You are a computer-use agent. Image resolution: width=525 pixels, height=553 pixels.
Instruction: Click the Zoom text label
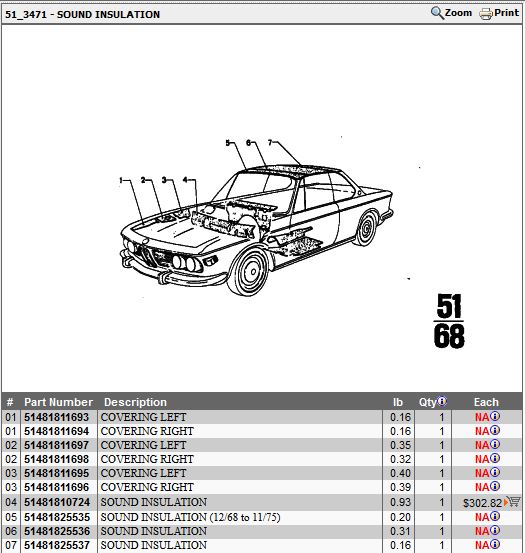(458, 13)
